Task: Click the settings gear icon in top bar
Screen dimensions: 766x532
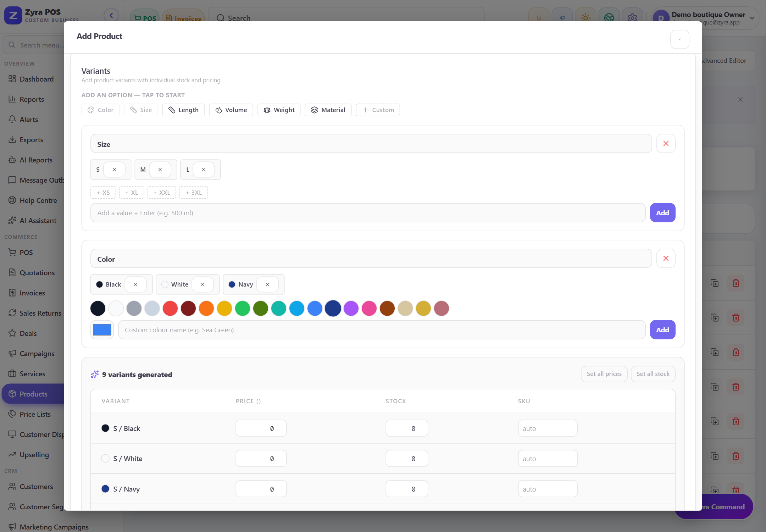Action: tap(632, 17)
